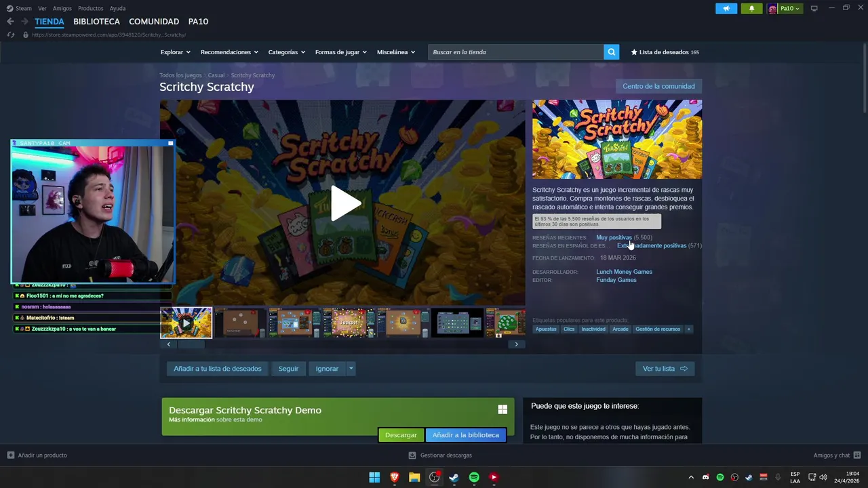Click the Inactividad tag
868x488 pixels.
click(x=593, y=329)
